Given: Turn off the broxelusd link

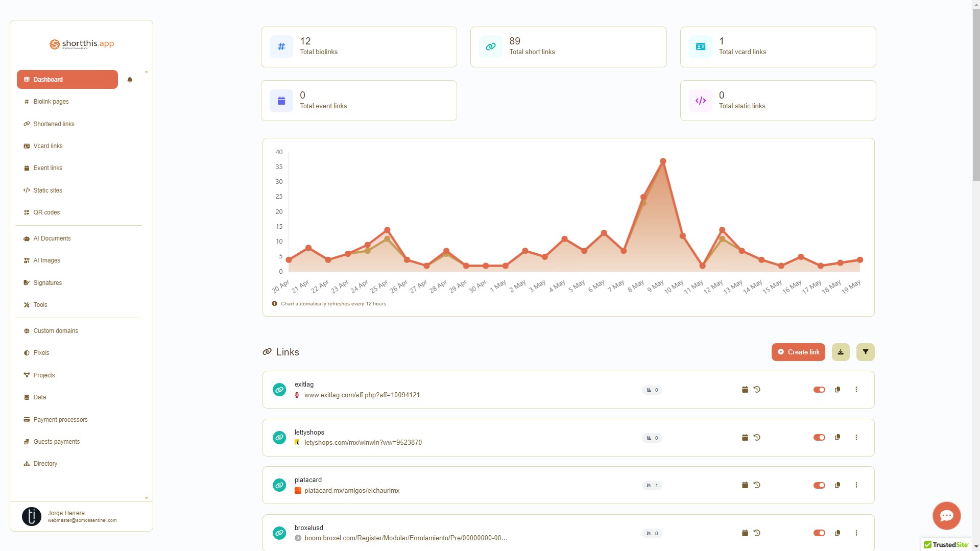Looking at the screenshot, I should 819,533.
